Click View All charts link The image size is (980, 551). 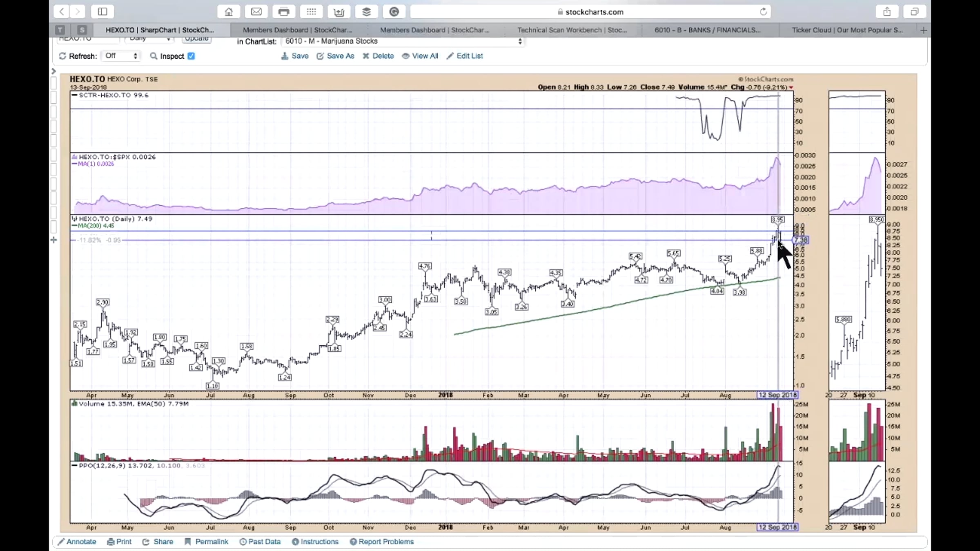(420, 56)
